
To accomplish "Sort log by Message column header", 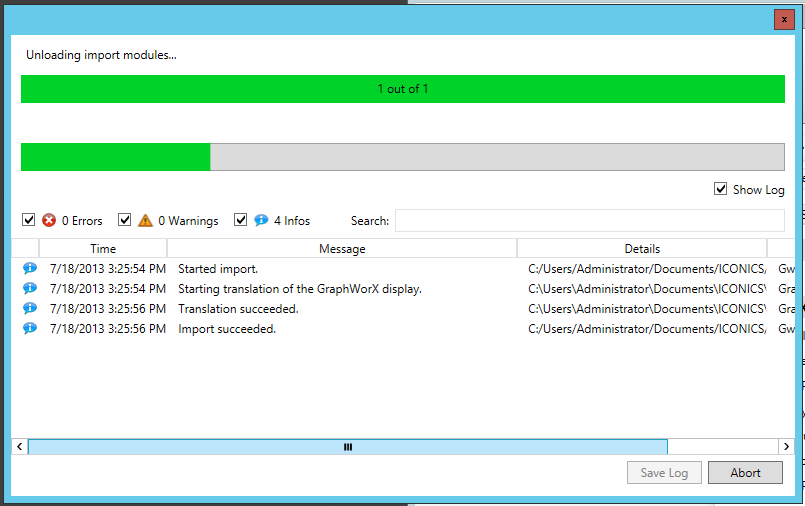I will tap(342, 248).
